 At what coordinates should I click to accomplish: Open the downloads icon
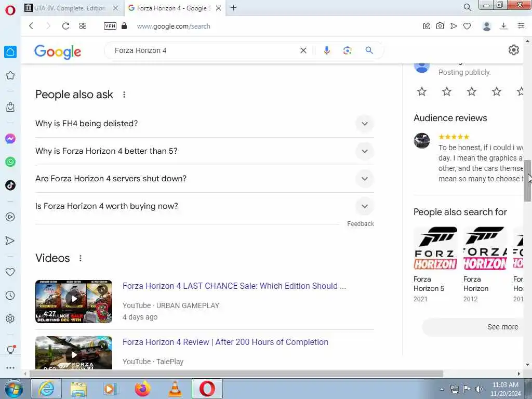503,26
